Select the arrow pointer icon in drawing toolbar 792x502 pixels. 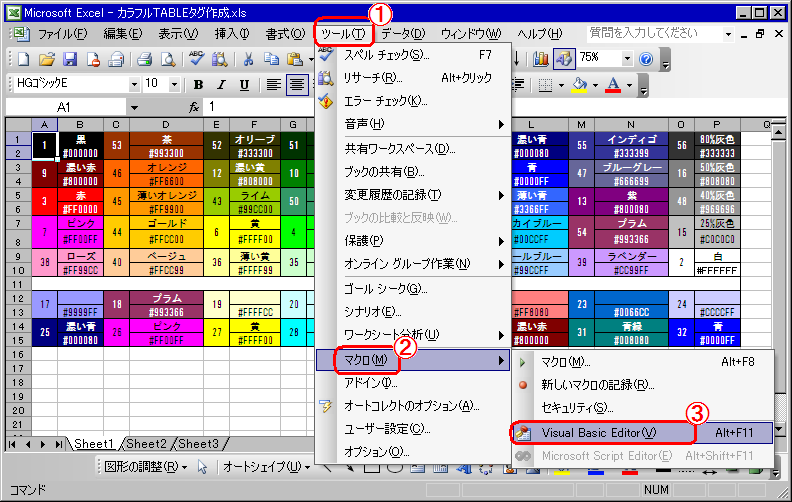(x=202, y=466)
